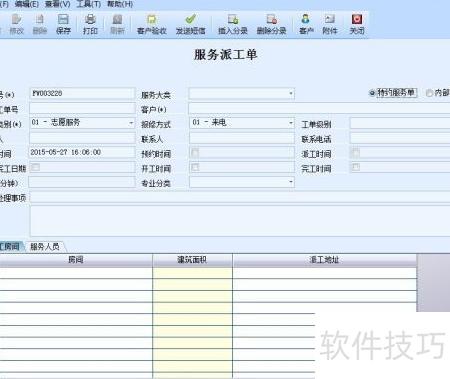Toggle the 开工时间 checkbox
450x379 pixels.
(195, 167)
